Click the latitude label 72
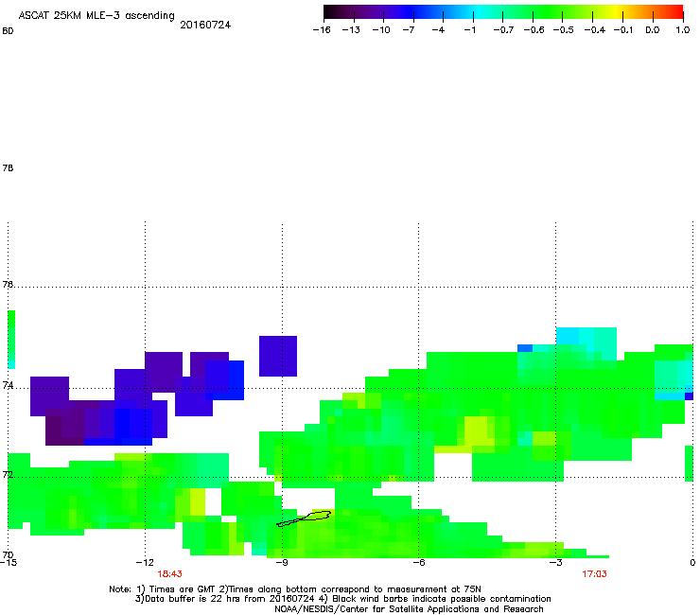 click(x=8, y=474)
